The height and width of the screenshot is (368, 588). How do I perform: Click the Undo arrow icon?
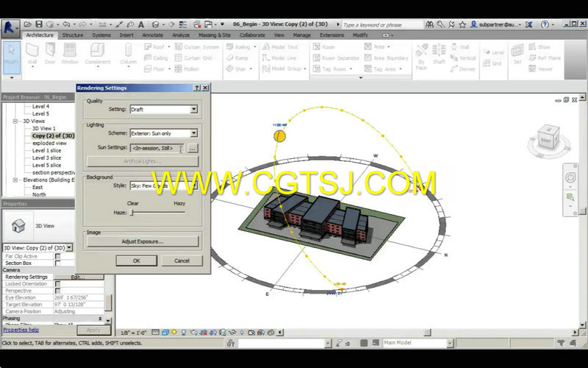click(x=66, y=24)
